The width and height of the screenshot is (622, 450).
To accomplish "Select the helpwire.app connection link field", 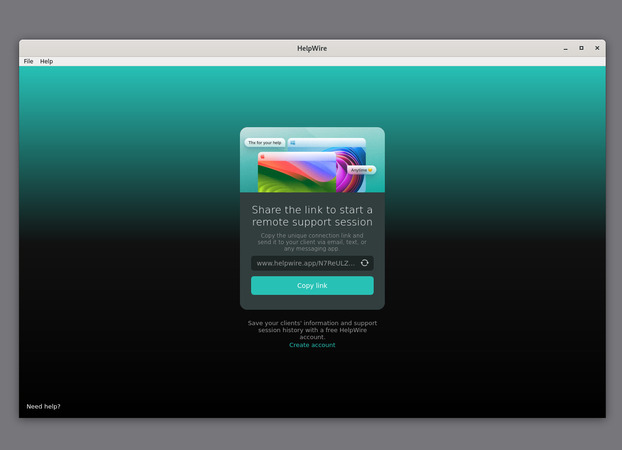I will coord(312,263).
